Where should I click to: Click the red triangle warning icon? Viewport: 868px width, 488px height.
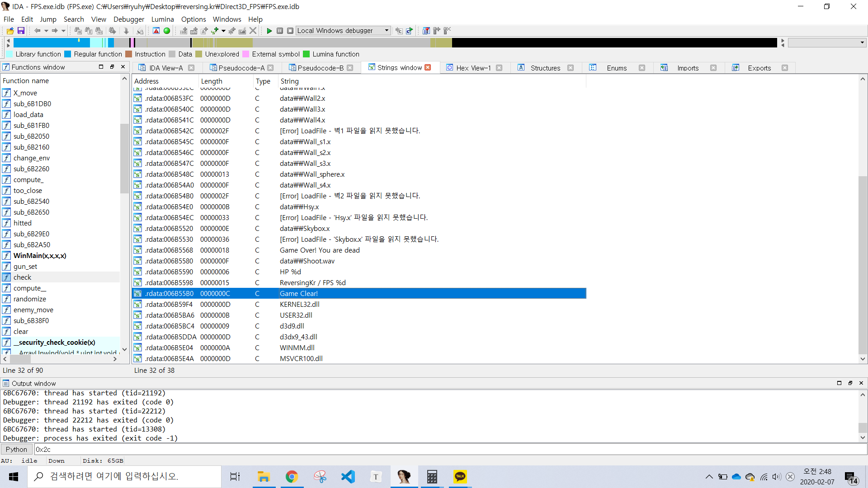pyautogui.click(x=156, y=31)
